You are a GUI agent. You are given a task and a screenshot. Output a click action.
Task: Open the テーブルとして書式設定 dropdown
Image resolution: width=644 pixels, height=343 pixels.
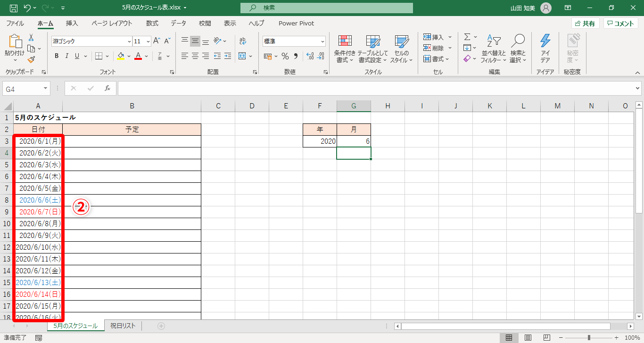tap(372, 49)
